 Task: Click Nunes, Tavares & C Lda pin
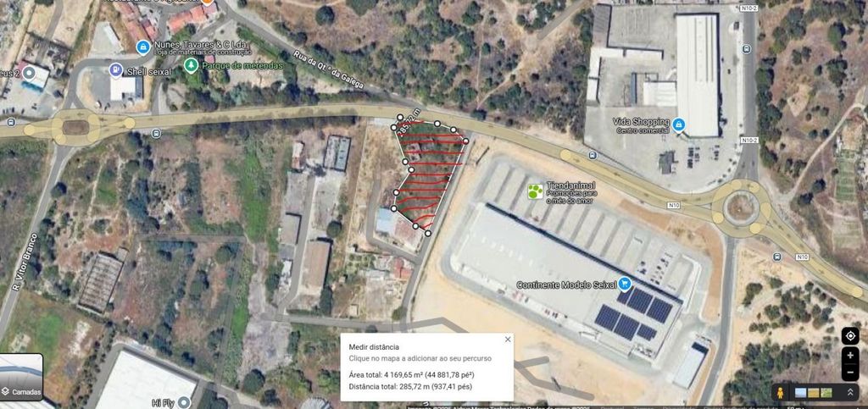pos(143,47)
